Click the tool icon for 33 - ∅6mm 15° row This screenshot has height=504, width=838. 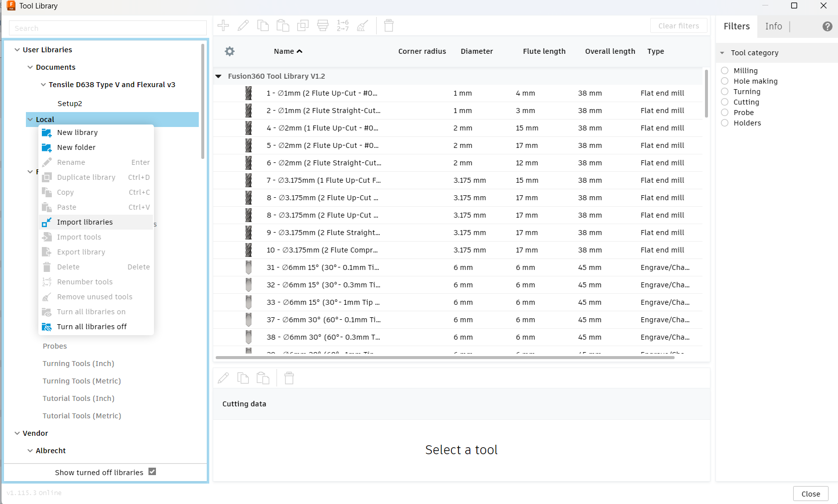(249, 302)
